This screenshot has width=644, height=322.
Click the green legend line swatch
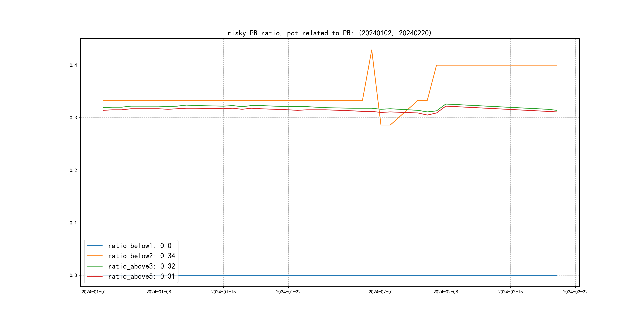tap(94, 266)
